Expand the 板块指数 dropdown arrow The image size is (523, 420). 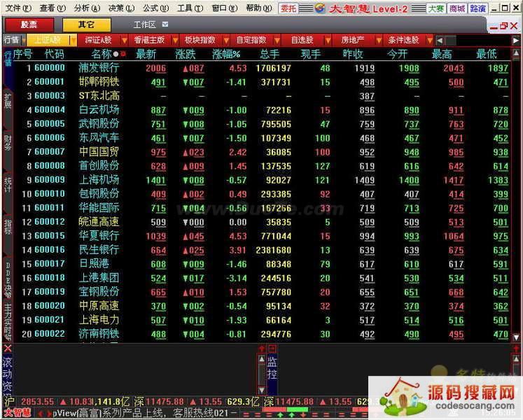[223, 40]
